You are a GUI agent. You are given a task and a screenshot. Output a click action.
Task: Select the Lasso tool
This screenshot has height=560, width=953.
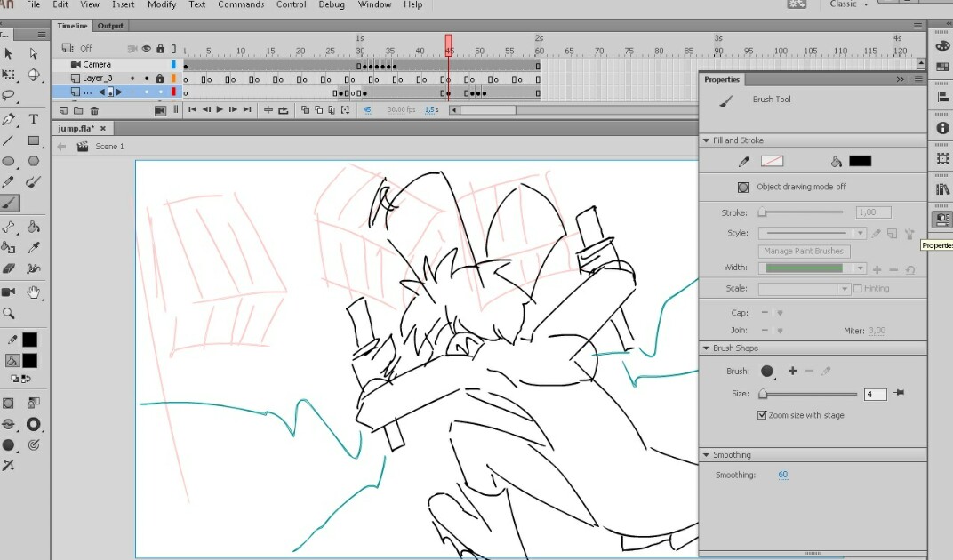[9, 95]
